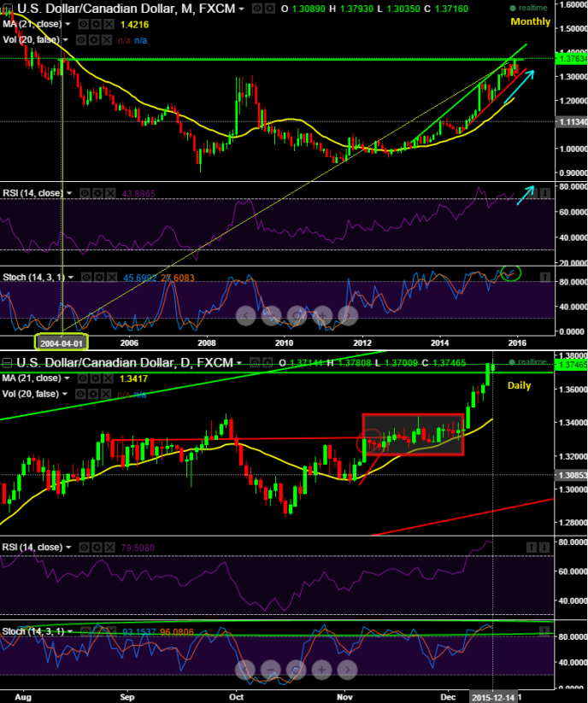Viewport: 588px width, 703px height.
Task: Move the daily RSI pane down
Action: (544, 547)
